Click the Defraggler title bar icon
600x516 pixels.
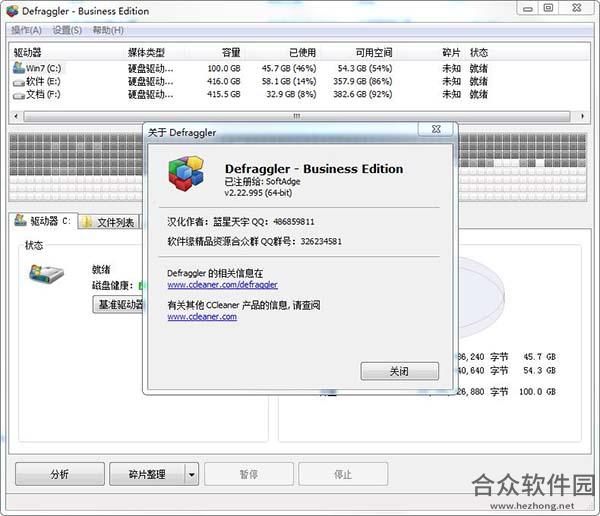click(x=12, y=11)
